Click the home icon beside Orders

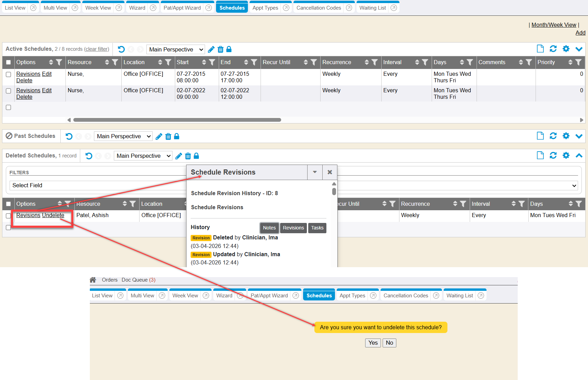[x=93, y=280]
